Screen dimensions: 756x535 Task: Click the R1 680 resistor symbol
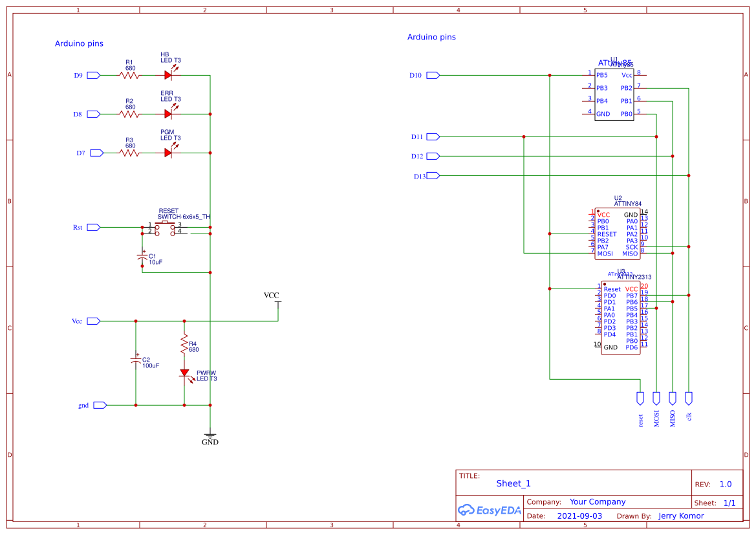point(129,75)
